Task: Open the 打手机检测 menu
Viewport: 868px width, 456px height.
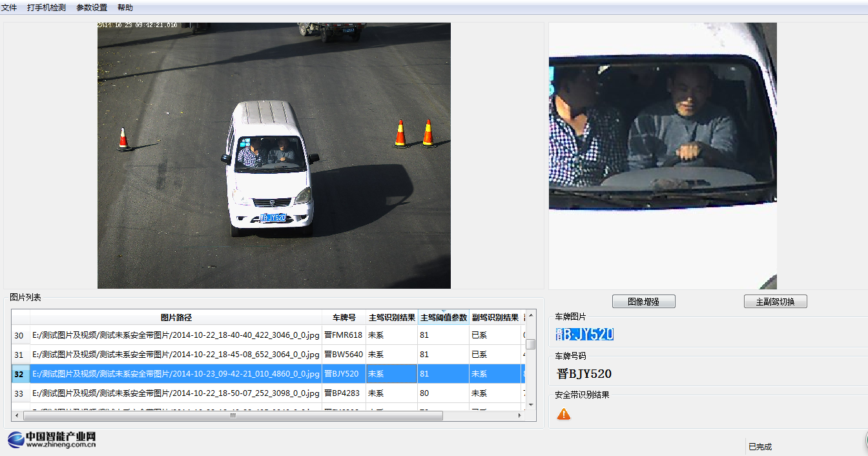Action: (x=46, y=8)
